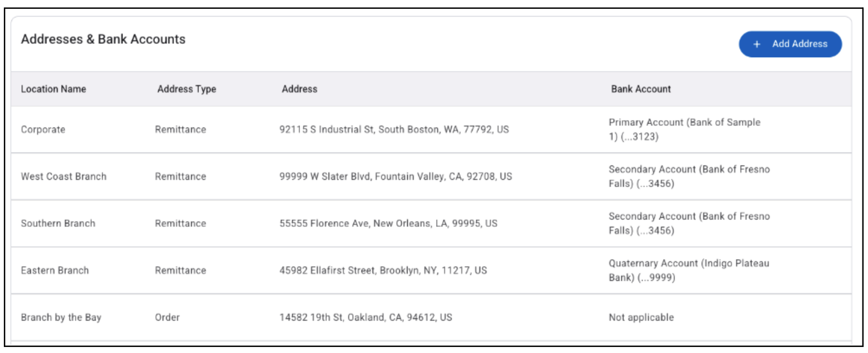Click the Corporate remittance address text
Viewport: 868px width, 353px height.
(394, 130)
